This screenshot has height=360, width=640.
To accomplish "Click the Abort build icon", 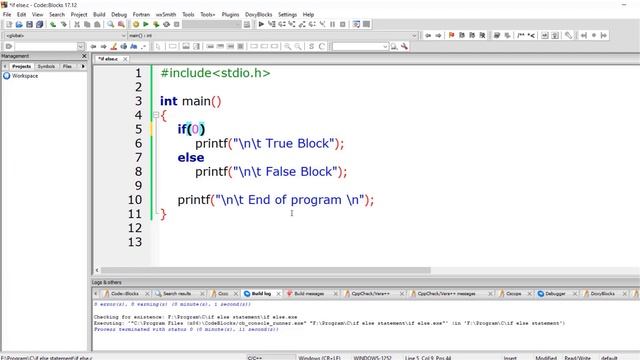I will tap(176, 24).
